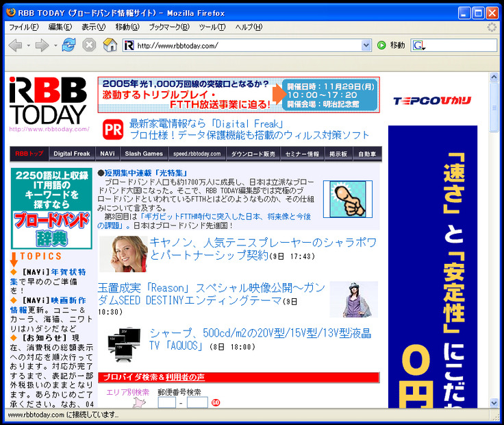Click the first postal code input box

click(167, 402)
